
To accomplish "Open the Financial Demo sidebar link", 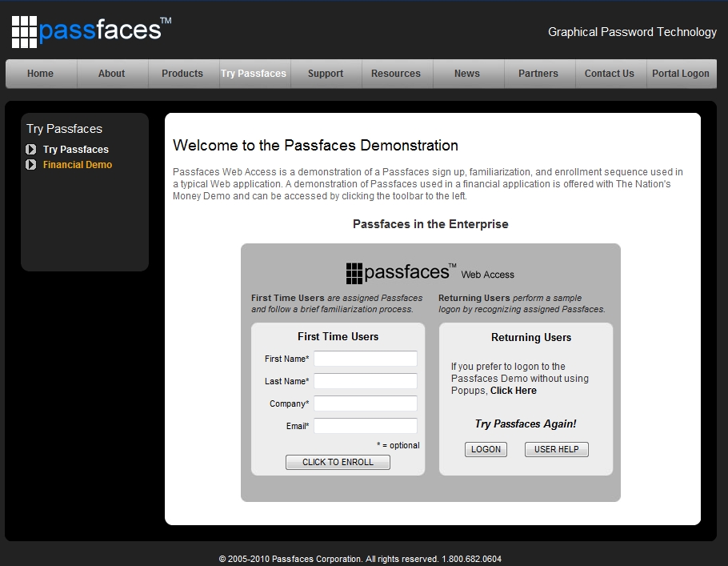I will 78,164.
